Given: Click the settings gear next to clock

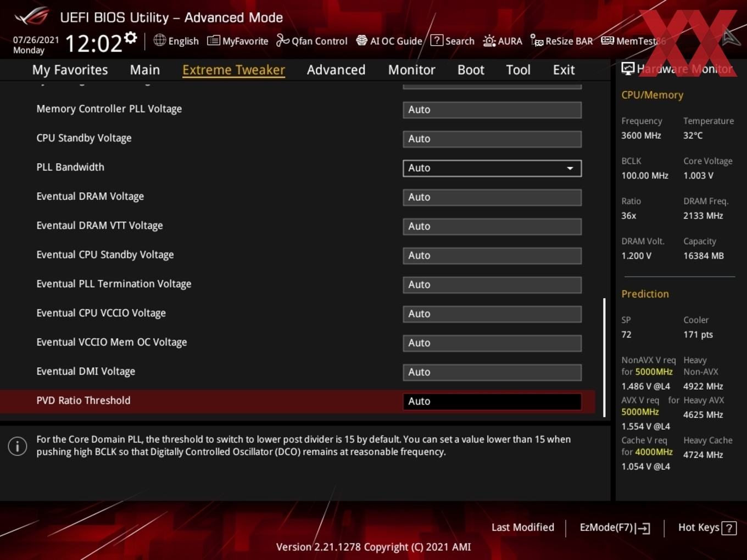Looking at the screenshot, I should 131,37.
